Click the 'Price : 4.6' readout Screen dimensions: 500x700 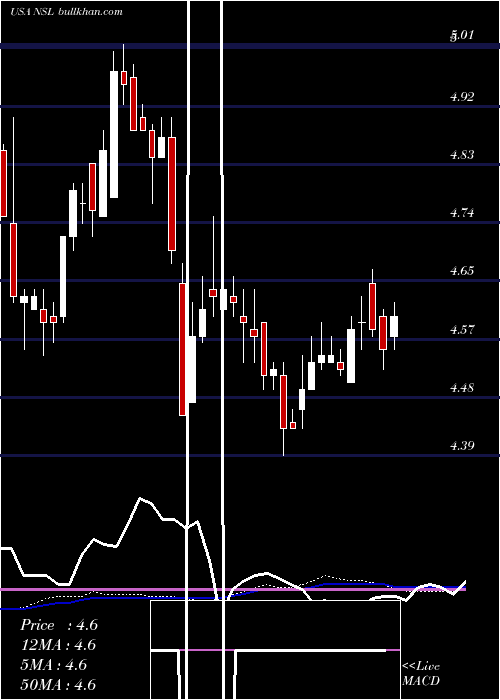(59, 625)
